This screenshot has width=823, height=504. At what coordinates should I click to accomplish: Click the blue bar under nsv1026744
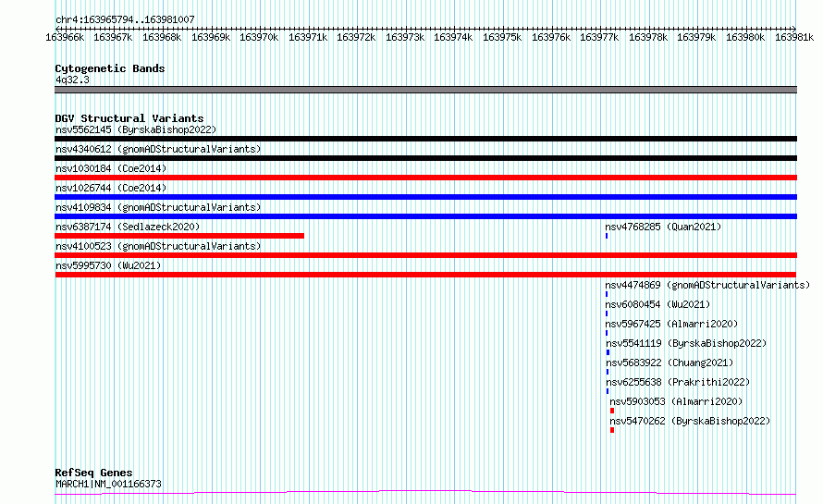[x=425, y=197]
